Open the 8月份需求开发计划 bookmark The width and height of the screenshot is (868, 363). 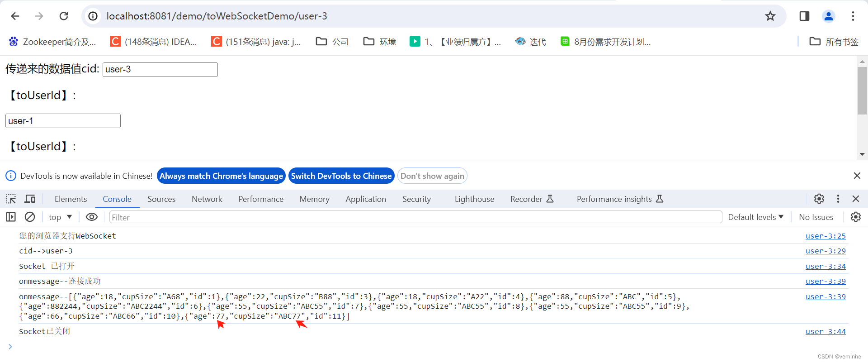[x=606, y=42]
